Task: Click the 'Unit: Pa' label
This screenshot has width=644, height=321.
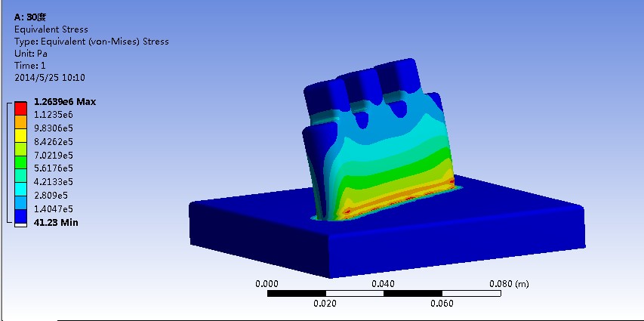Action: point(31,54)
